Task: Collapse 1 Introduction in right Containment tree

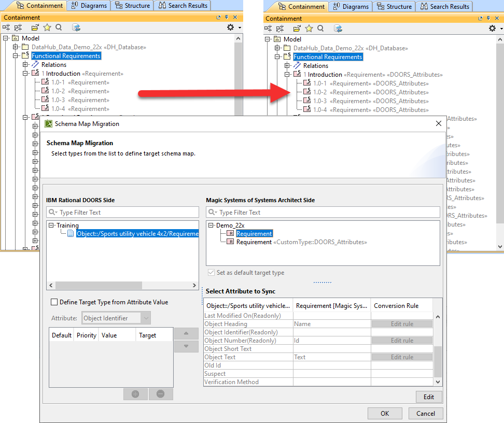Action: (x=287, y=74)
